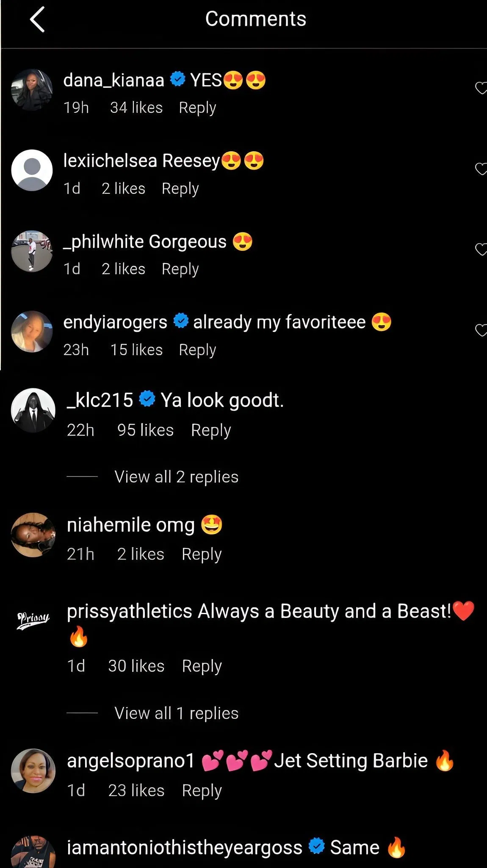Open the iamantoniothistheyeargoss username link
Screen dimensions: 487x868
point(185,848)
